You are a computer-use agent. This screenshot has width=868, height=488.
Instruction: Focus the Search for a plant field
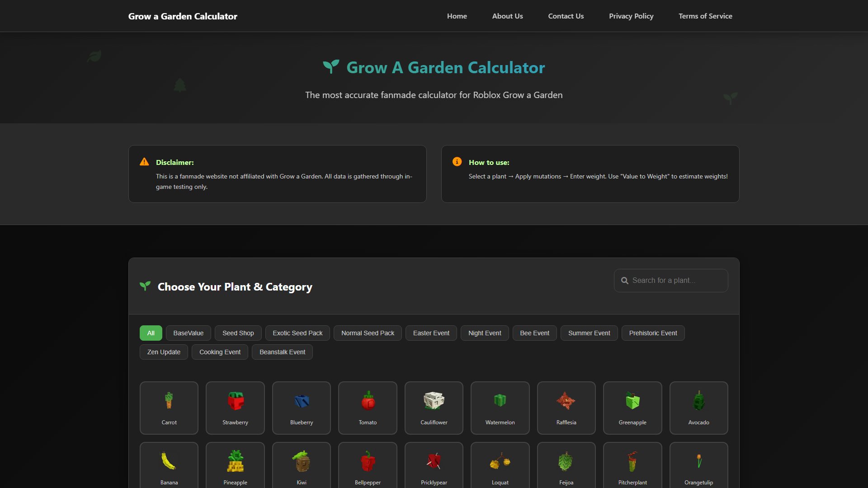[x=671, y=281]
